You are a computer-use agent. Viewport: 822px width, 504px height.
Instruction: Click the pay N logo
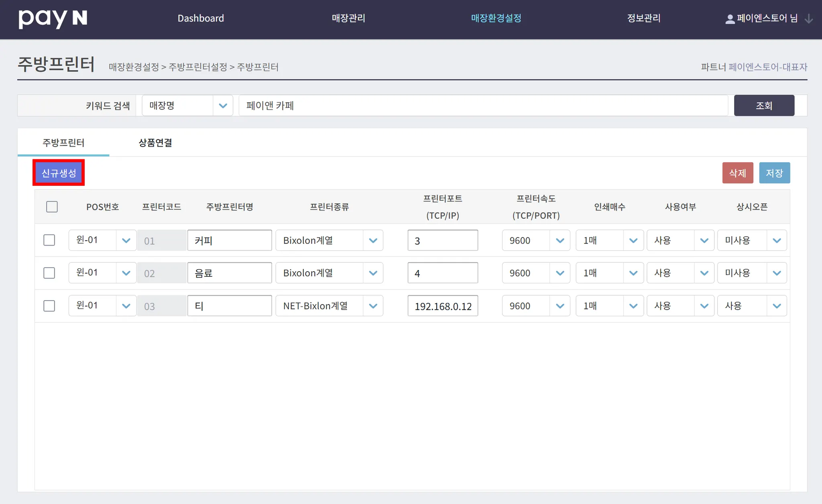click(53, 18)
